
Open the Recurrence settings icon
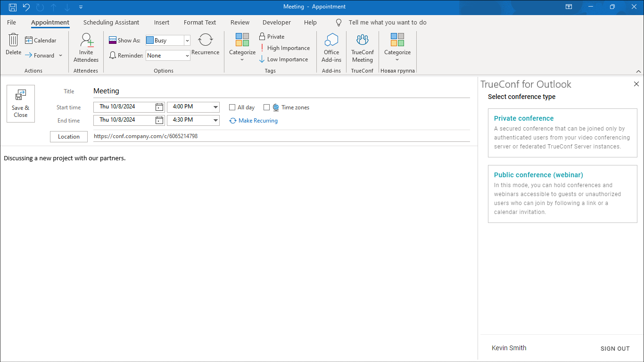coord(205,41)
